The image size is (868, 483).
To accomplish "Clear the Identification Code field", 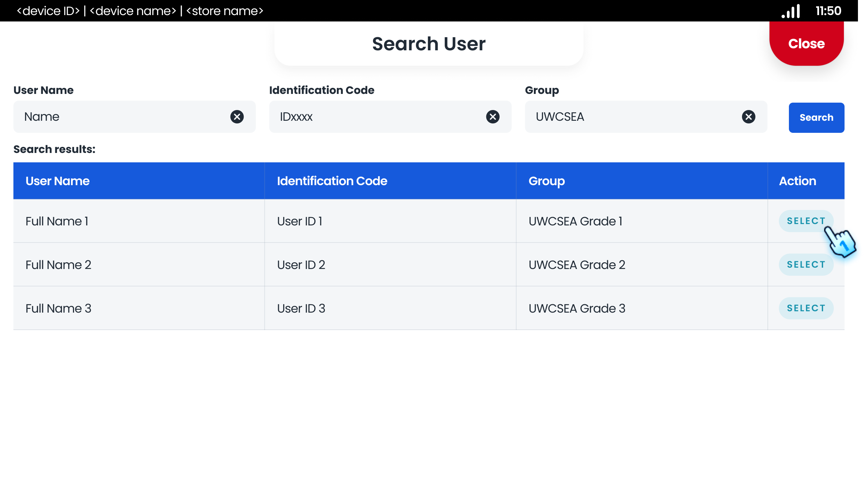I will pos(493,117).
